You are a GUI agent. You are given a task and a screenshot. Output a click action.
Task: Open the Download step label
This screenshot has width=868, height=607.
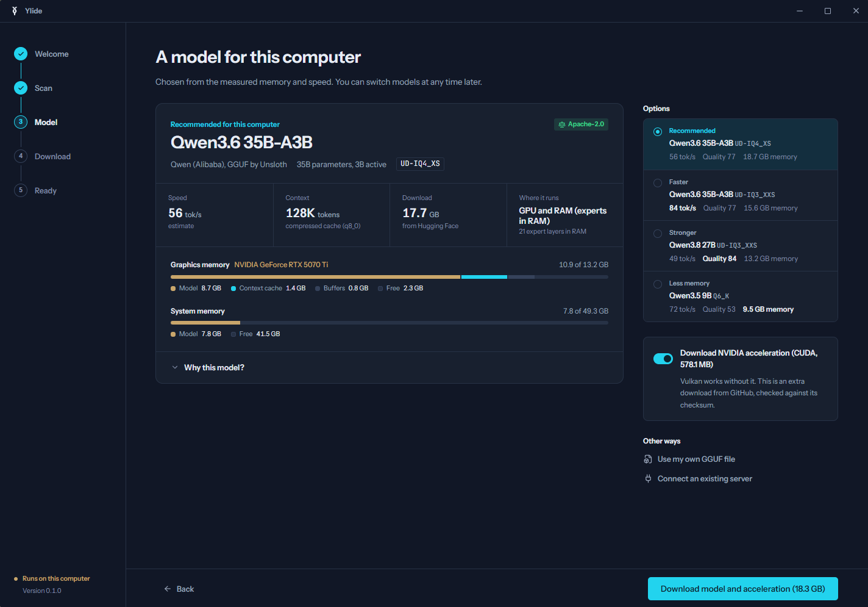coord(52,156)
